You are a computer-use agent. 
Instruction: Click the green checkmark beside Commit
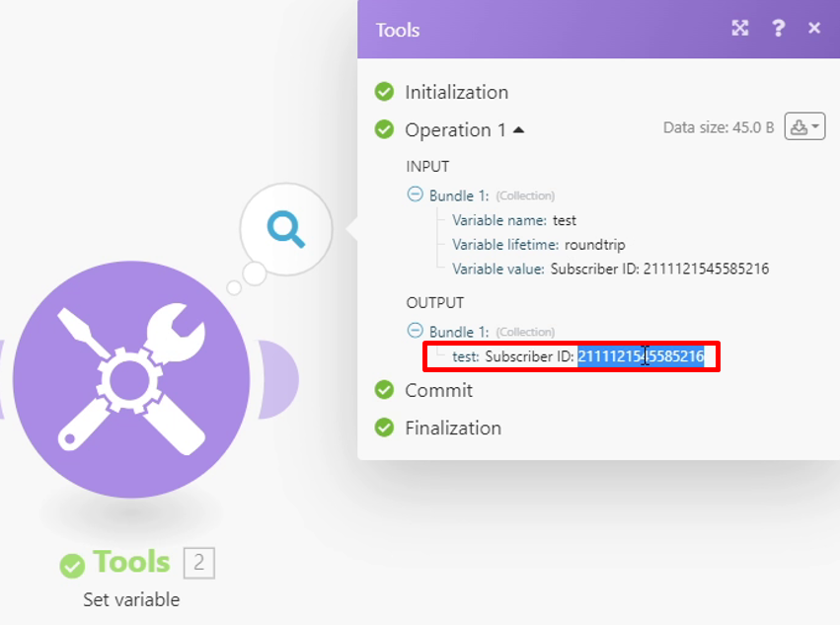[x=385, y=390]
